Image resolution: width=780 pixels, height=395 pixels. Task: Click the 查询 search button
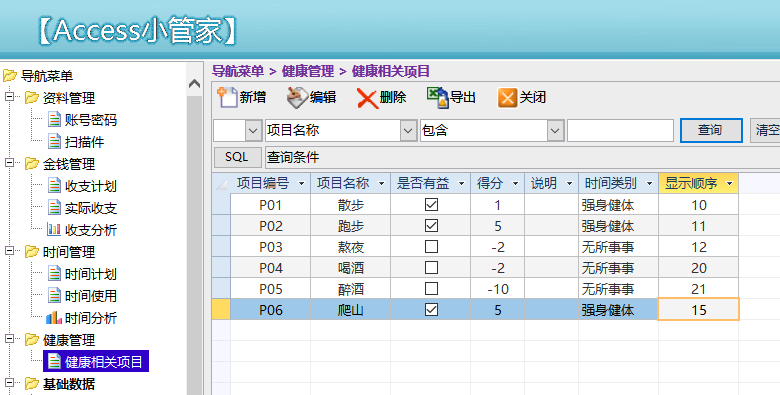coord(711,130)
